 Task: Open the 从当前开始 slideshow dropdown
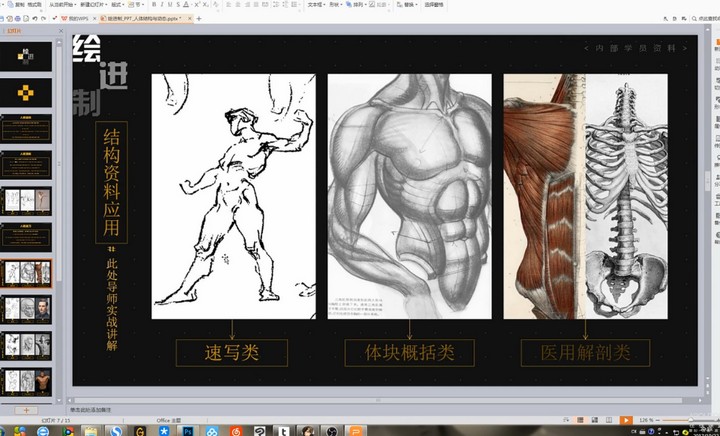pyautogui.click(x=62, y=4)
